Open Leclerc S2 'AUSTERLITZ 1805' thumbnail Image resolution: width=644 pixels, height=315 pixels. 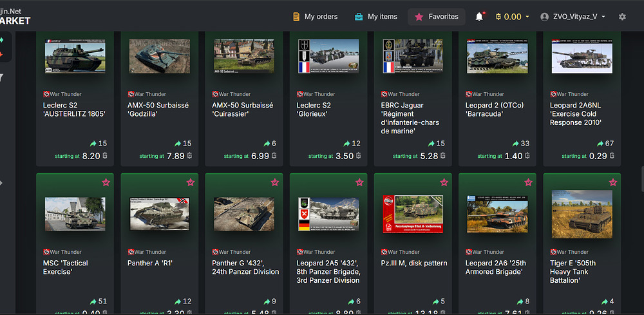(75, 56)
